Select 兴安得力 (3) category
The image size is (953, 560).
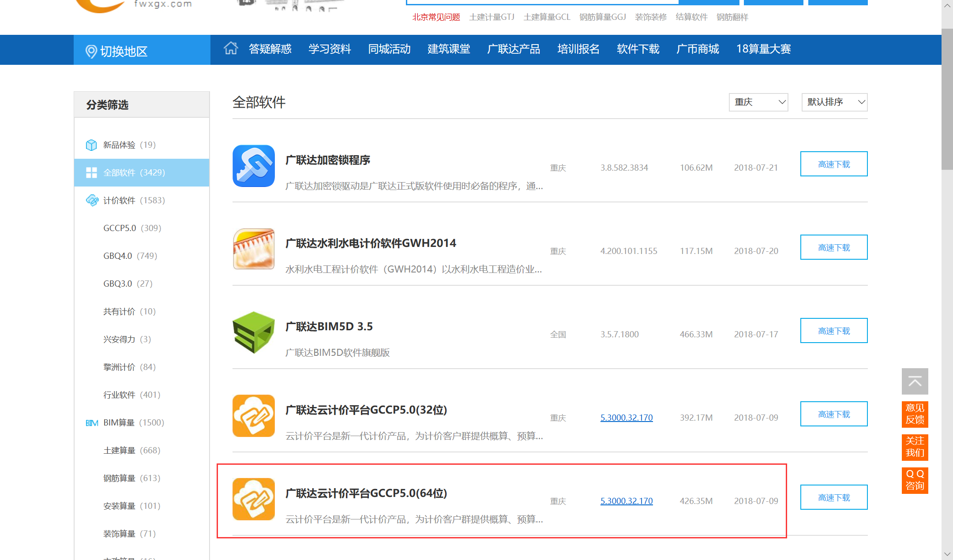tap(127, 339)
